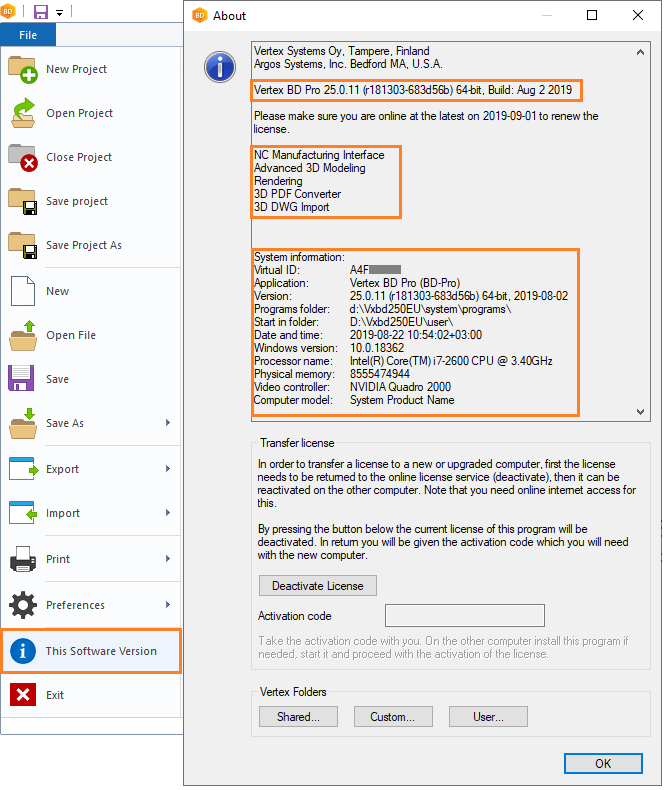
Task: Expand the Preferences submenu arrow
Action: point(168,604)
